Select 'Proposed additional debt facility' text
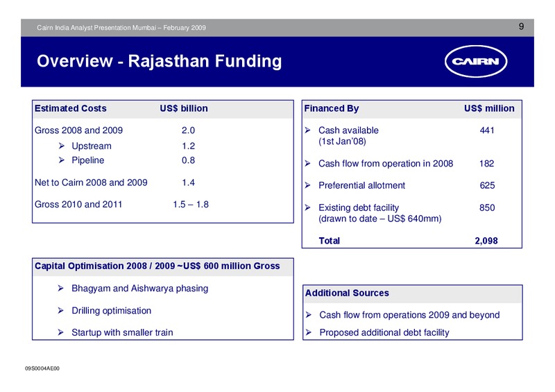The height and width of the screenshot is (392, 555). tap(384, 332)
